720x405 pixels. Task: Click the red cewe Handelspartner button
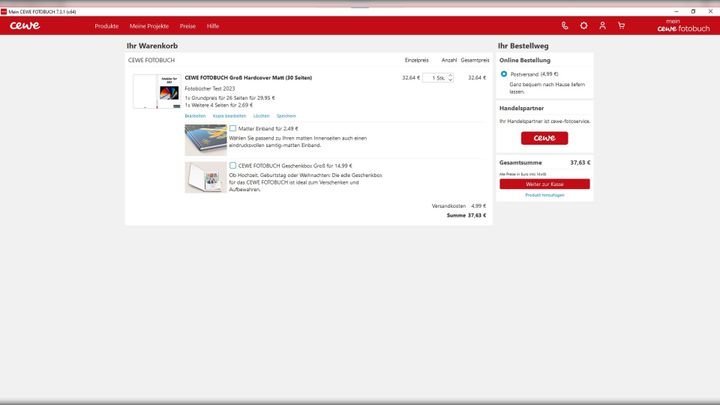(x=545, y=138)
